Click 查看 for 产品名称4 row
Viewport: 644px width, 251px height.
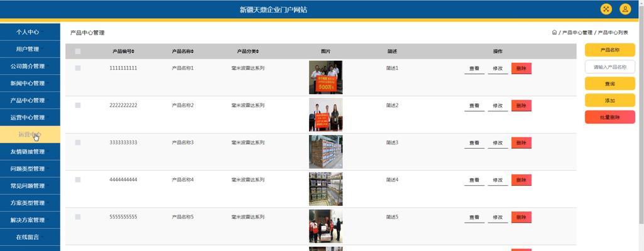(x=474, y=181)
